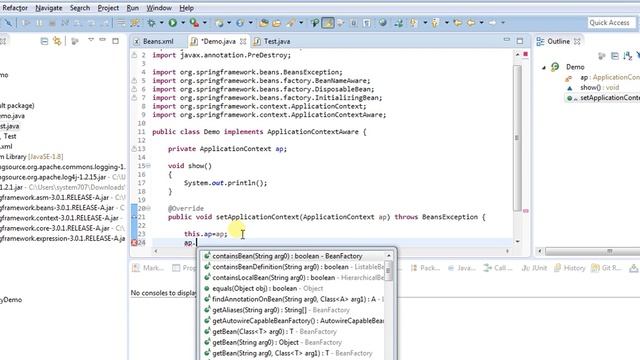Open the Window menu
640x360 pixels.
click(x=159, y=8)
